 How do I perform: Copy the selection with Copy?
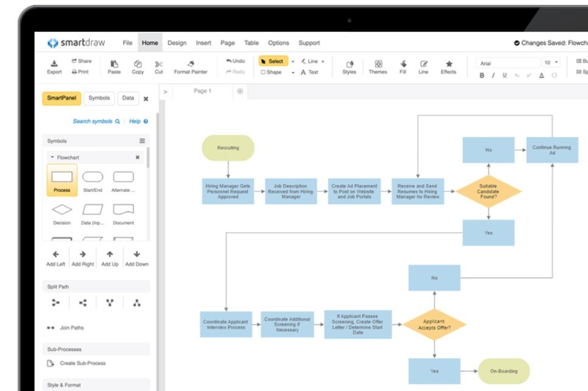click(x=138, y=67)
